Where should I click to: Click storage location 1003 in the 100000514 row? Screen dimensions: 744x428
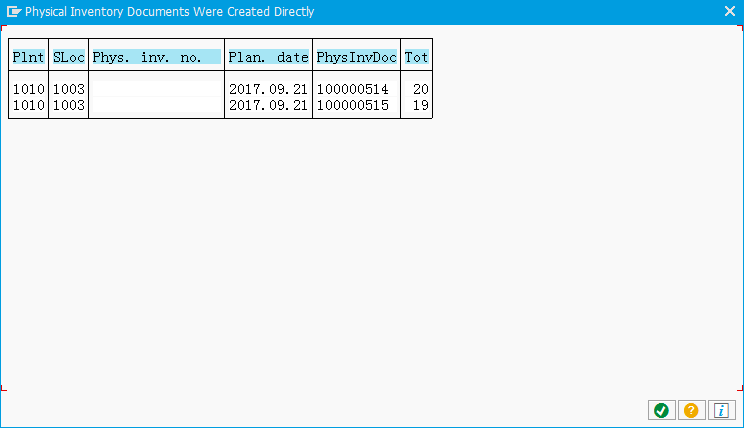pos(69,89)
